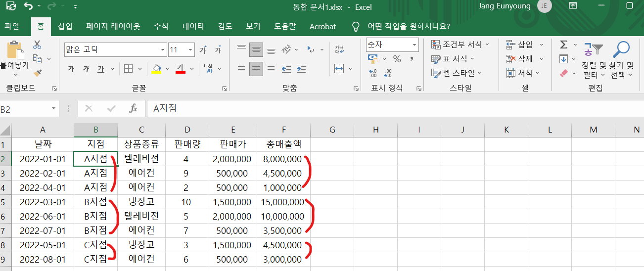Click the Fill down arrow icon
The image size is (644, 271).
(x=563, y=59)
